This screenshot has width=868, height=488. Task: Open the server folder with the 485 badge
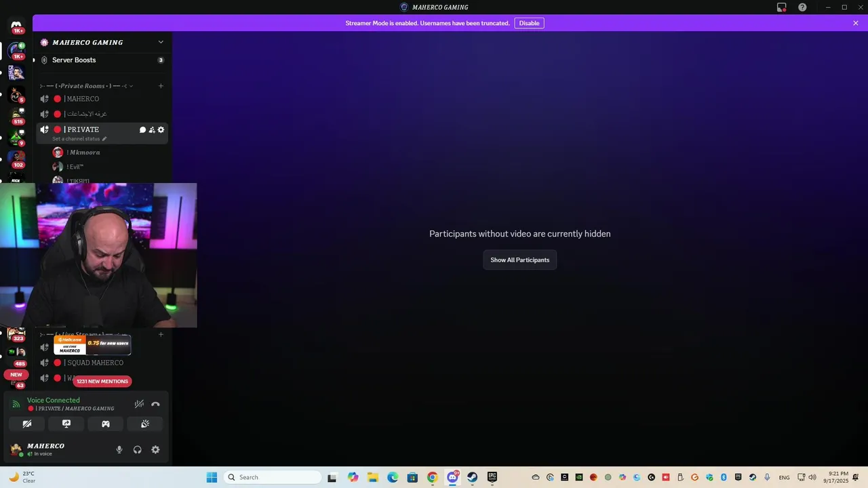16,354
